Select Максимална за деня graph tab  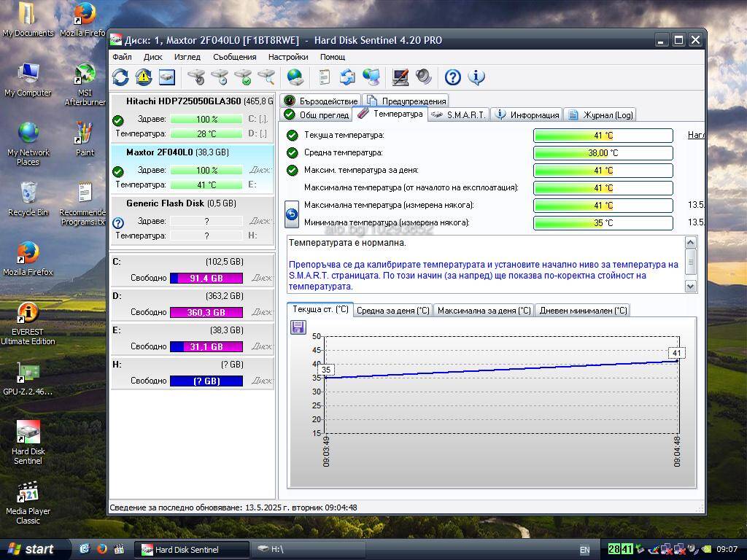coord(484,311)
